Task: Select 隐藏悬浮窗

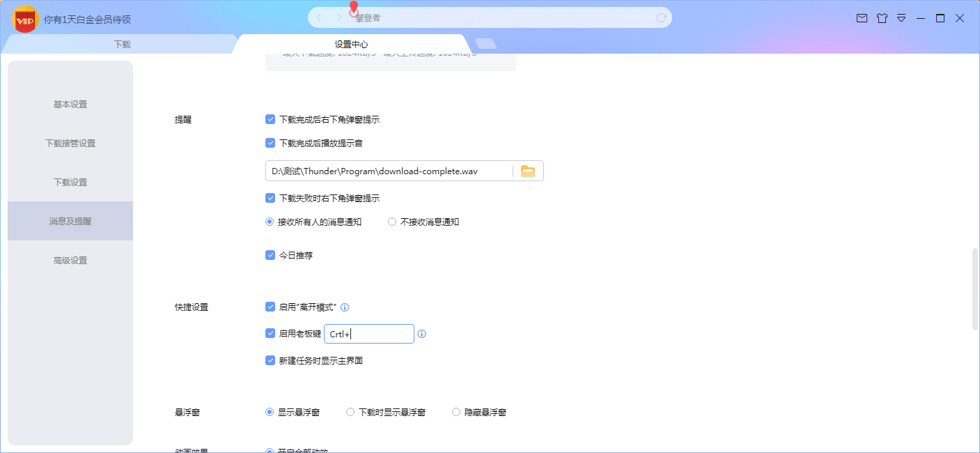Action: (456, 412)
